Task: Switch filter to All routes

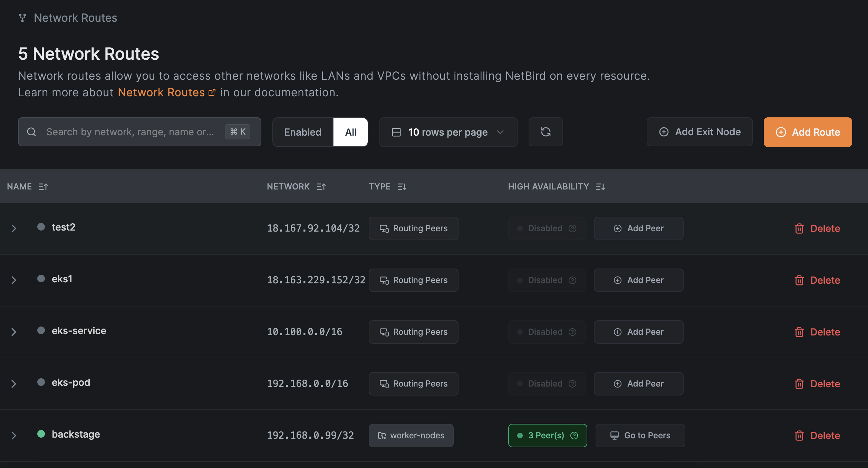Action: tap(350, 132)
